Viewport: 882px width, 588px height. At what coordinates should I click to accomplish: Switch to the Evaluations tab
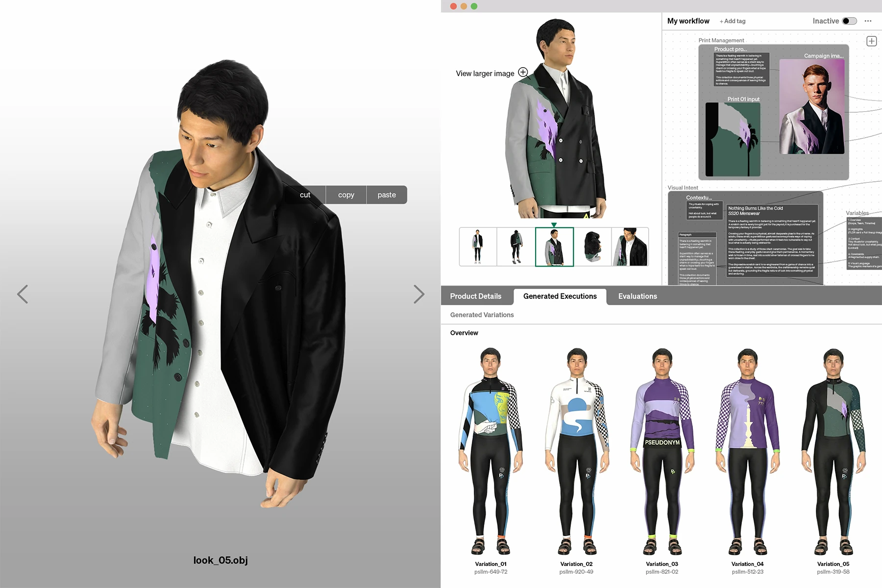point(637,296)
